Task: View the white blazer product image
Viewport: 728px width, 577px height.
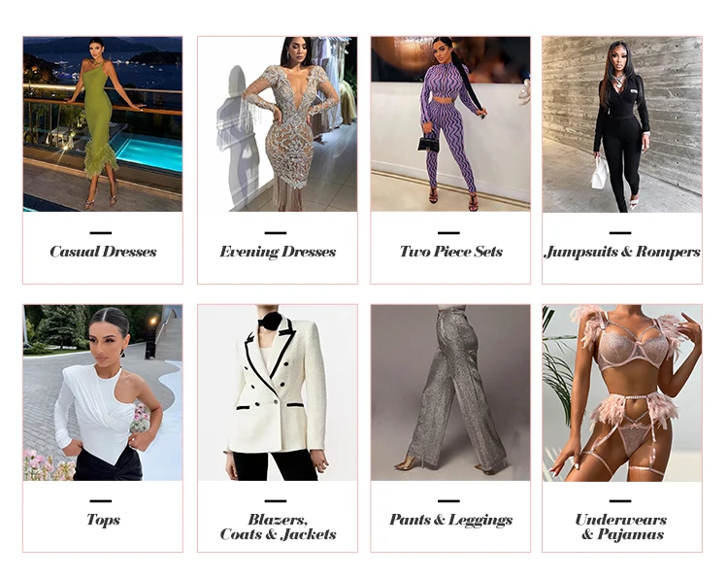Action: (278, 392)
